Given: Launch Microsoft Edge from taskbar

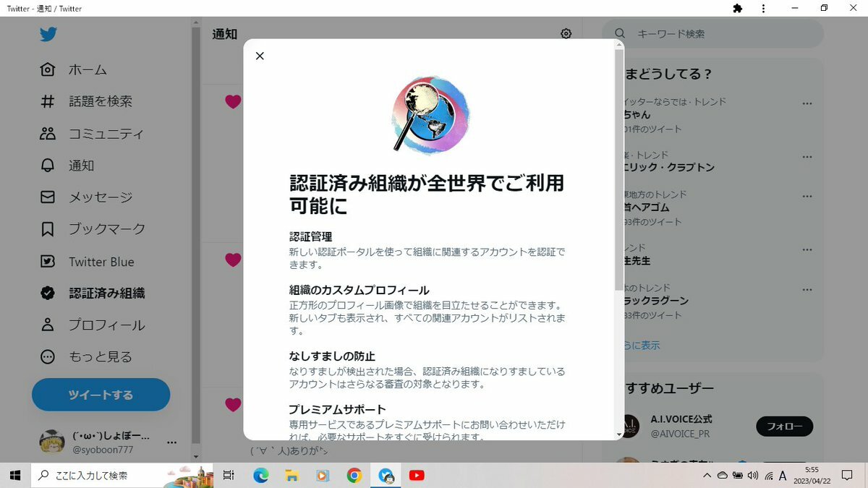Looking at the screenshot, I should [x=260, y=475].
